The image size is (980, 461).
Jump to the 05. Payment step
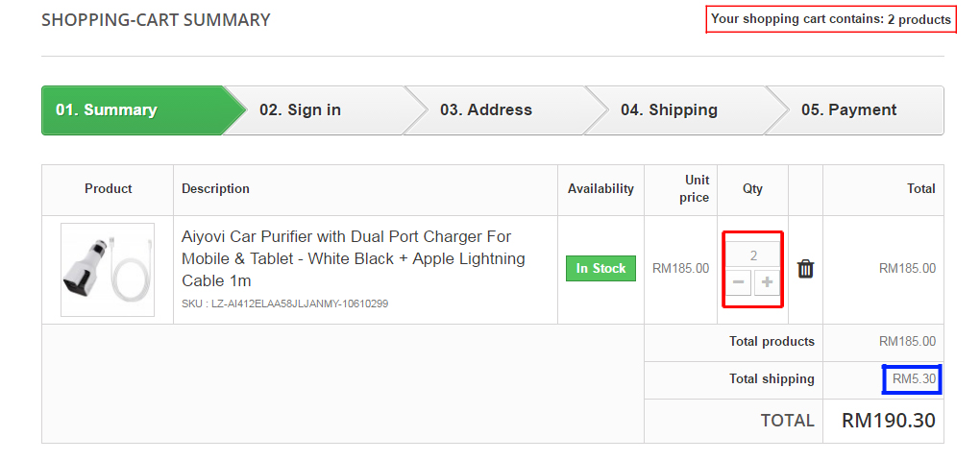(x=848, y=110)
